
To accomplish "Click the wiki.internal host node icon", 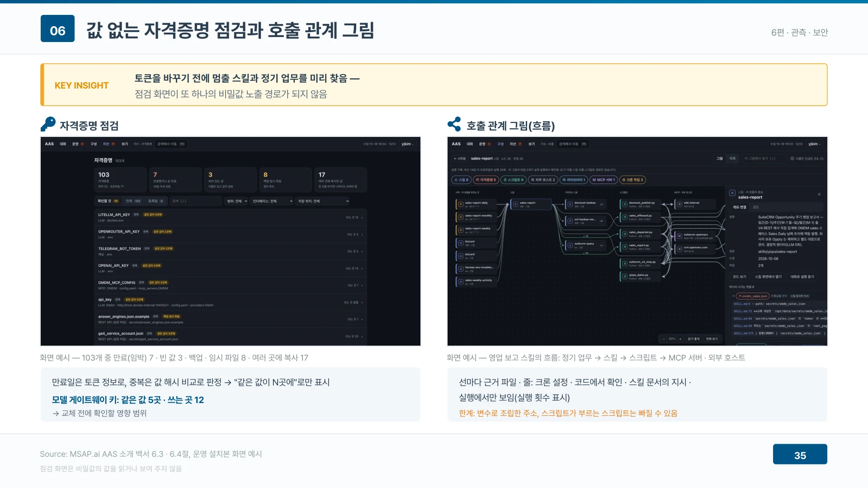I will [679, 204].
